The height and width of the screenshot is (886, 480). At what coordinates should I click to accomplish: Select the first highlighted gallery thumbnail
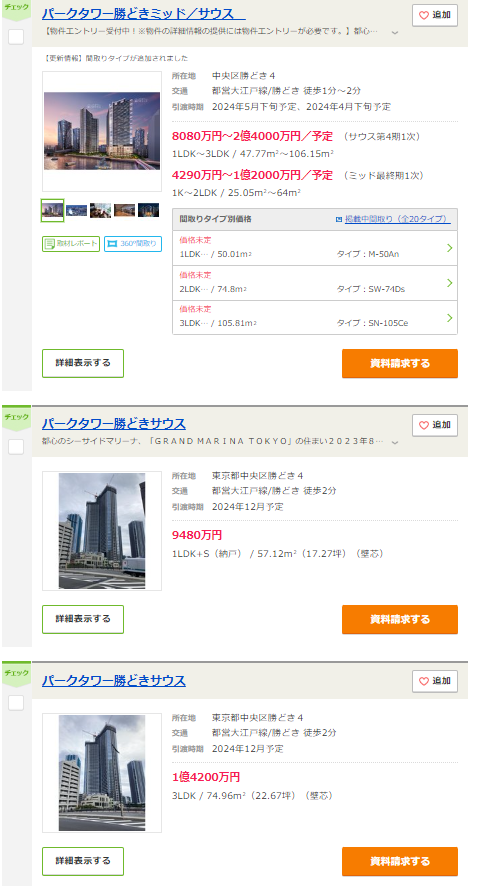(x=53, y=210)
